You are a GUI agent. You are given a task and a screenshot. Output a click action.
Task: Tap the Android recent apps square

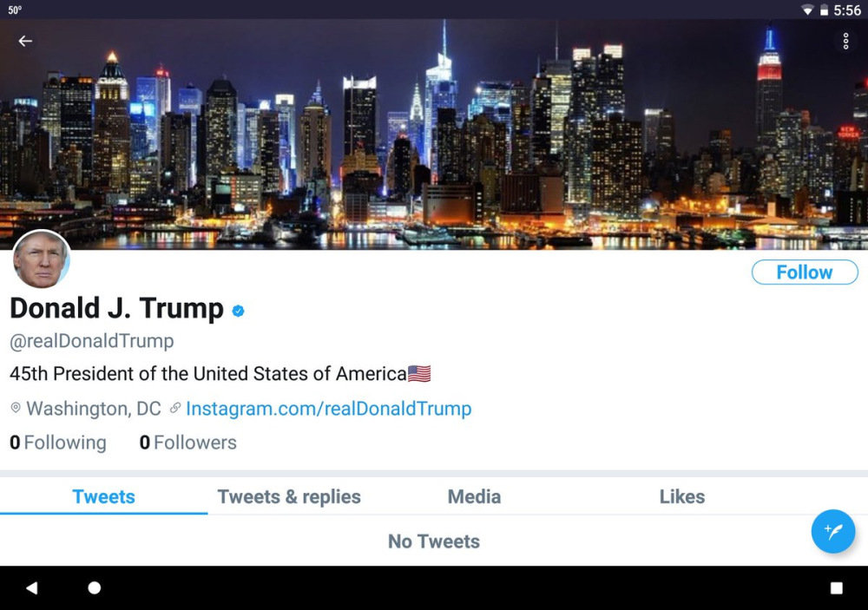pos(837,587)
